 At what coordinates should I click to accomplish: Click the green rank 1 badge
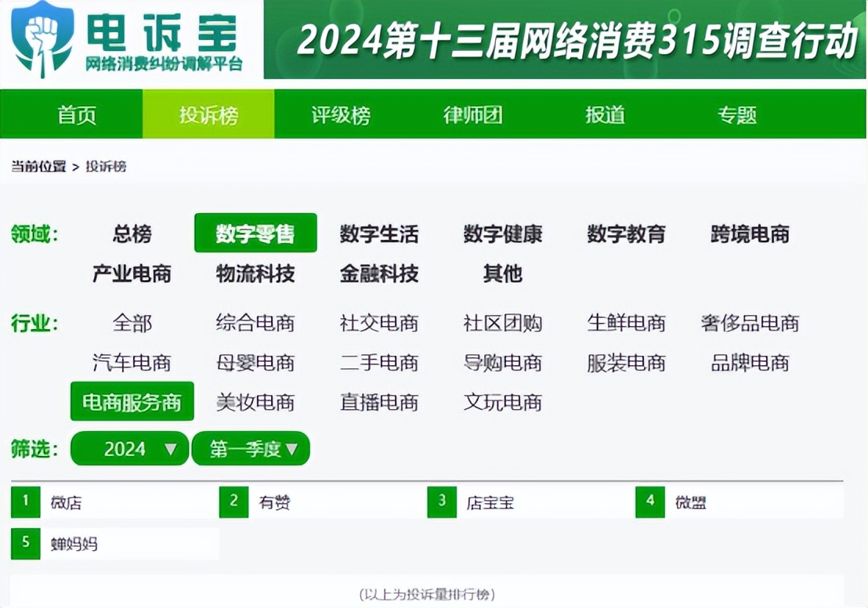click(x=26, y=502)
